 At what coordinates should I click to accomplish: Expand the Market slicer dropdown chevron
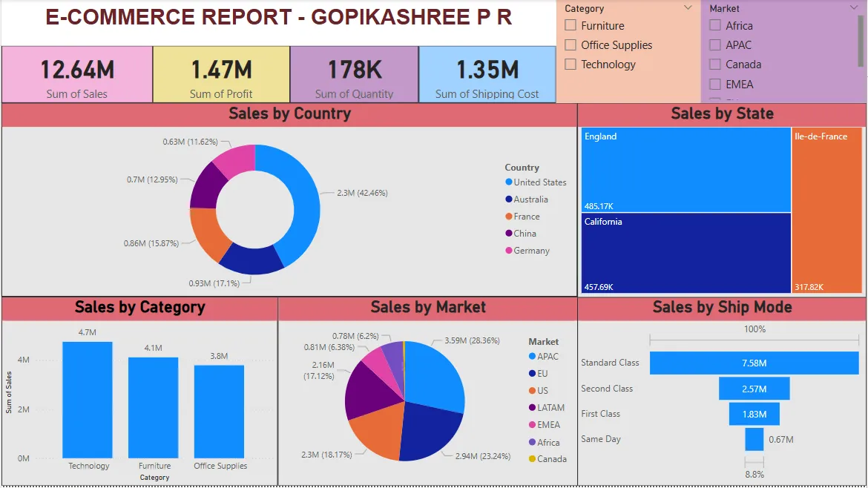[x=854, y=7]
